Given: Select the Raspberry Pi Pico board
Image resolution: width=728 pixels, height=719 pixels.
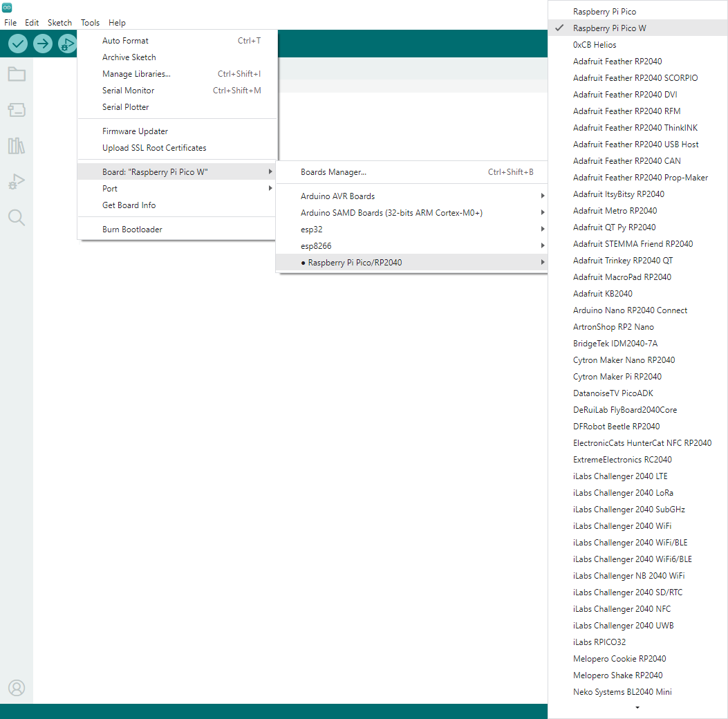Looking at the screenshot, I should pos(638,12).
